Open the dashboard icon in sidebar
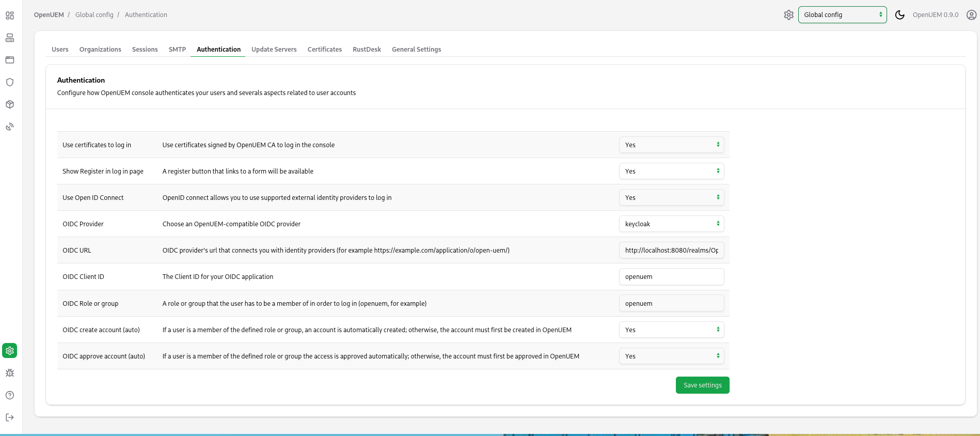Screen dimensions: 980x436 10,15
